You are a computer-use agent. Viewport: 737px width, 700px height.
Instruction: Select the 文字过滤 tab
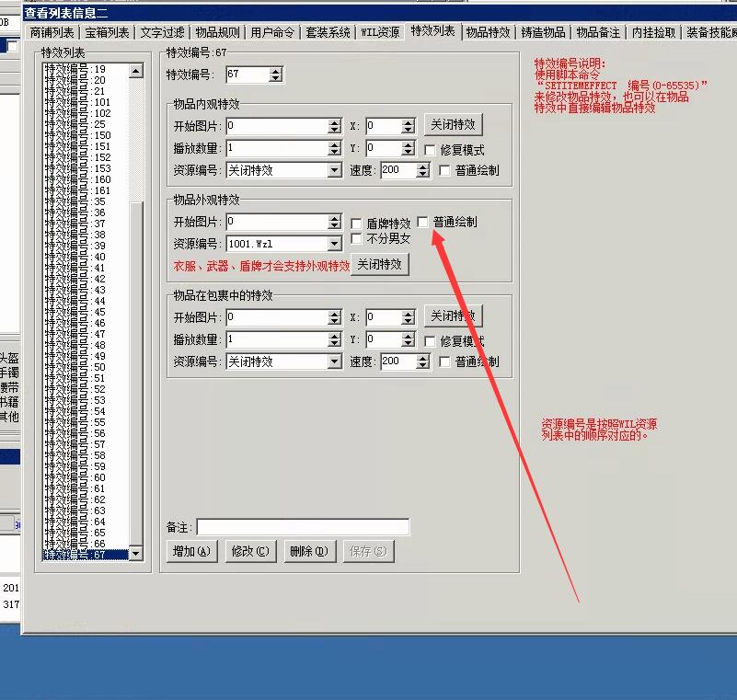coord(163,32)
